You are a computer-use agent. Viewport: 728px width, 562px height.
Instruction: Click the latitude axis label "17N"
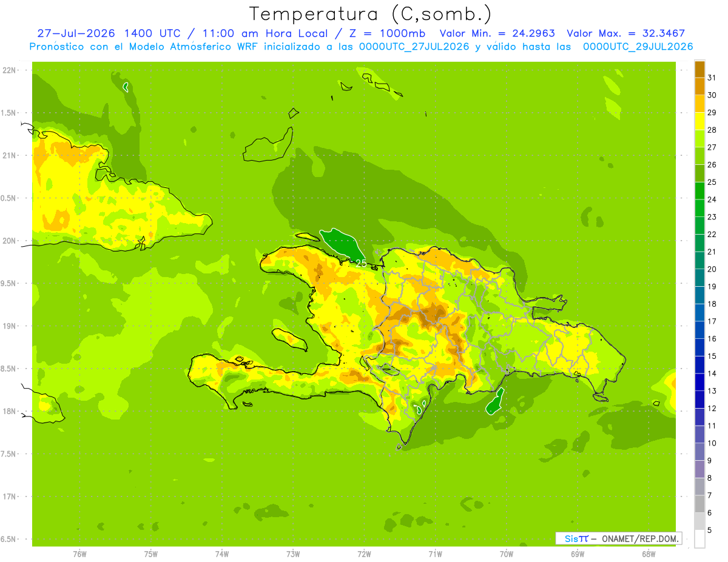coord(8,497)
